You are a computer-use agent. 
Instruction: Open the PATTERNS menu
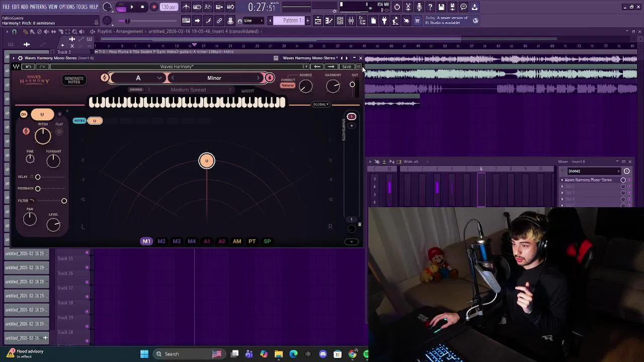38,7
